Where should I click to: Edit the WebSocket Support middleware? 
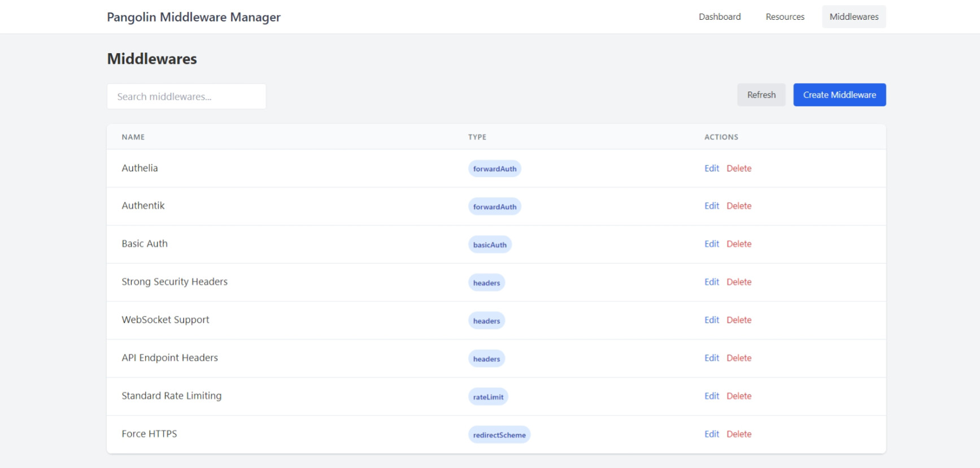[x=712, y=320]
